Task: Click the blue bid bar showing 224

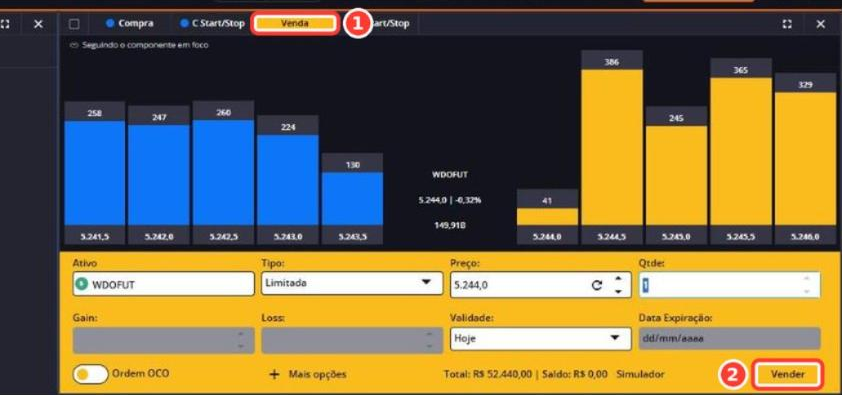Action: (288, 180)
